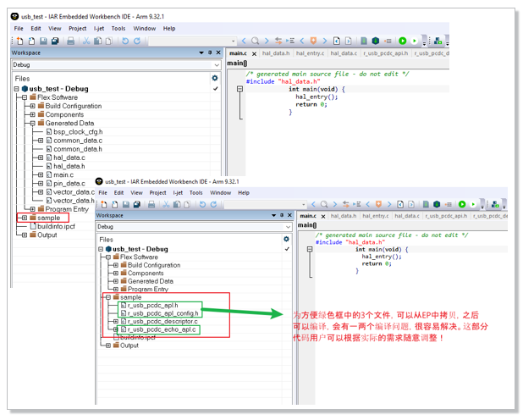Click Make hexagon icon in front window toolbar
Screen dimensions: 523x420
[437, 204]
